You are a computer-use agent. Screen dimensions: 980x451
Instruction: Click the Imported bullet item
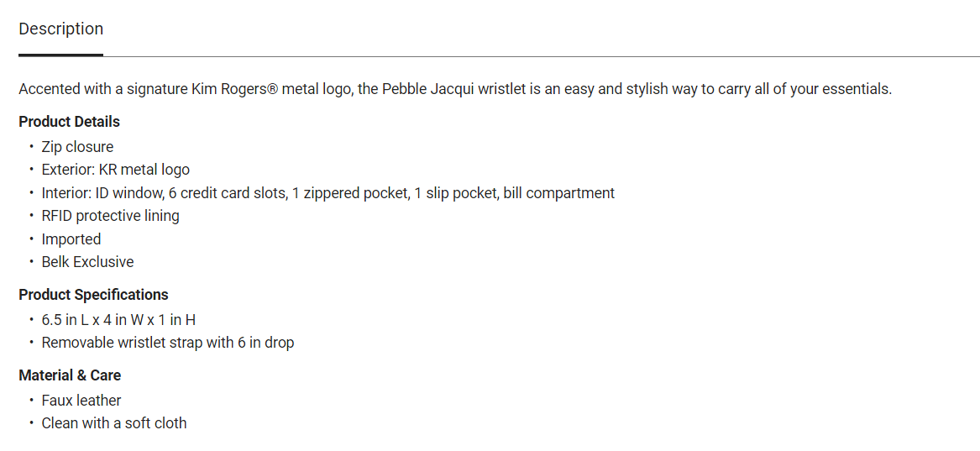(x=71, y=239)
